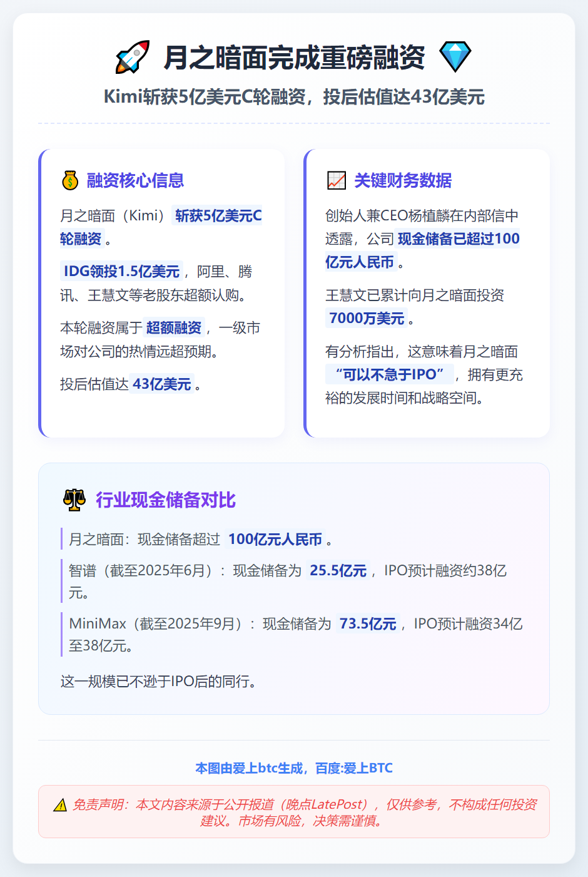This screenshot has width=588, height=877.
Task: Click the 融资核心信息 heading
Action: point(135,180)
